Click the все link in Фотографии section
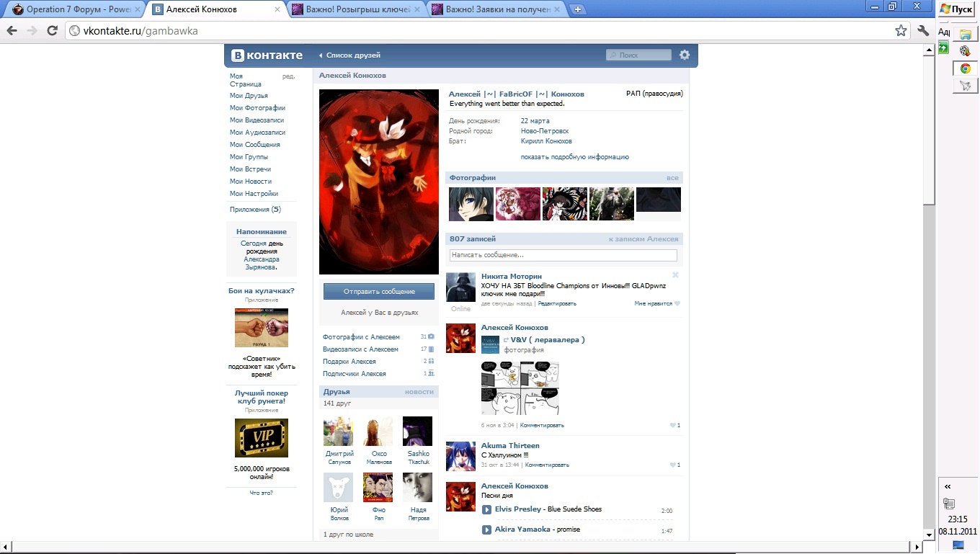 672,178
